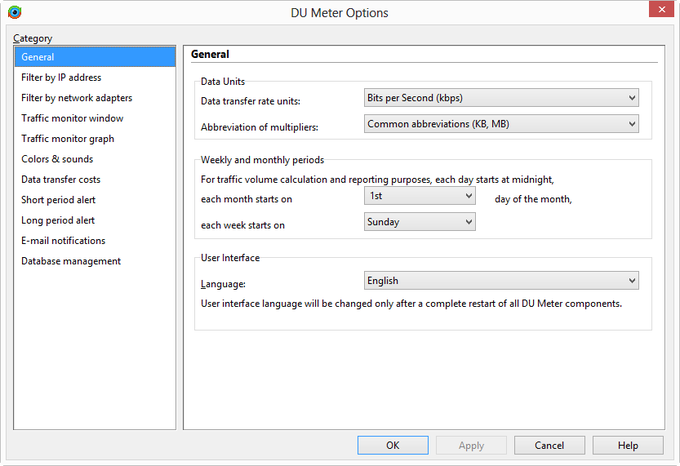Screen dimensions: 680x466
Task: Select Database management category
Action: click(x=70, y=261)
